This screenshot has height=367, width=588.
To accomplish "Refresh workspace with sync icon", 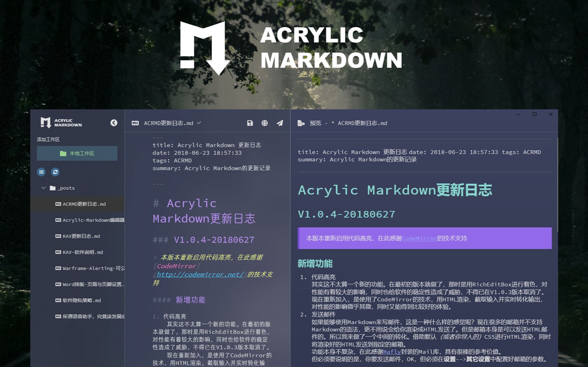I will [x=55, y=172].
